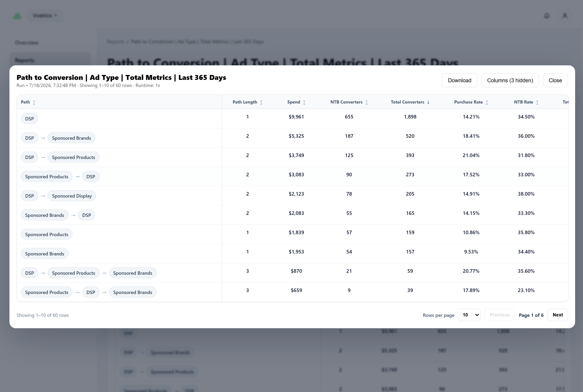583x392 pixels.
Task: Click the Purchase Rate header label
Action: click(x=468, y=102)
